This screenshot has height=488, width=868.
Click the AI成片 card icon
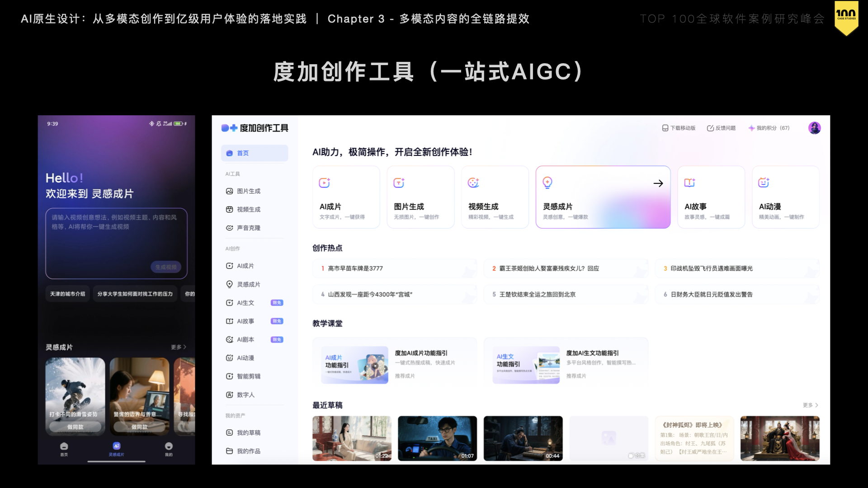324,183
